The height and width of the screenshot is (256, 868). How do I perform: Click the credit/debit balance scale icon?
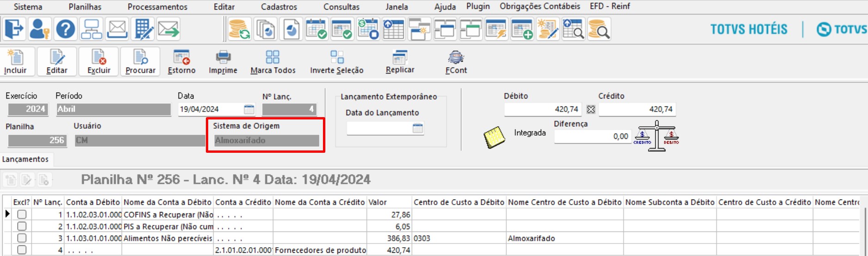coord(656,136)
